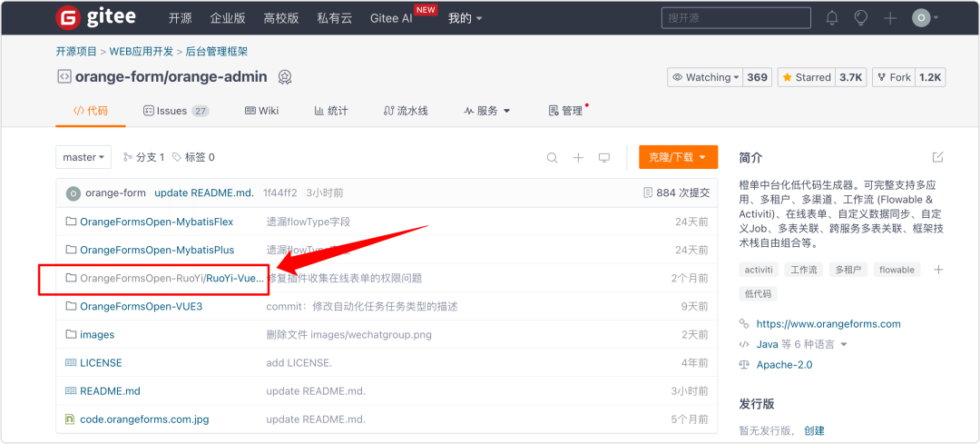Image resolution: width=980 pixels, height=444 pixels.
Task: Click the branch icon beside 分支 1
Action: tap(128, 157)
